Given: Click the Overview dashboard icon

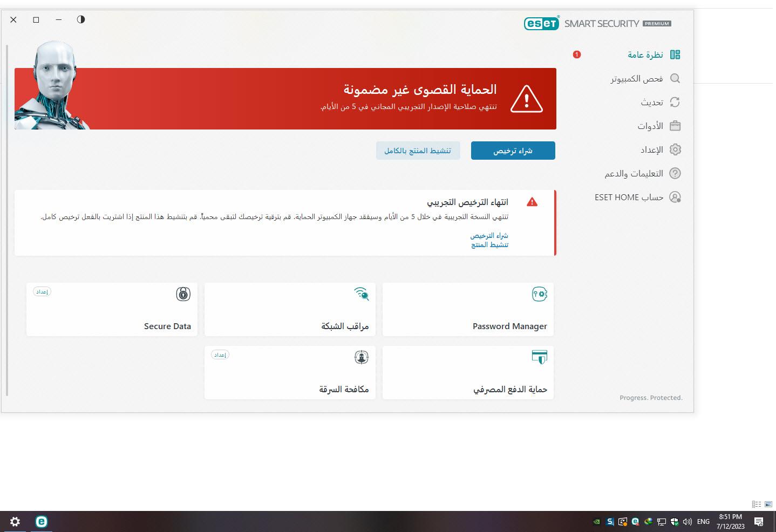Looking at the screenshot, I should coord(675,54).
